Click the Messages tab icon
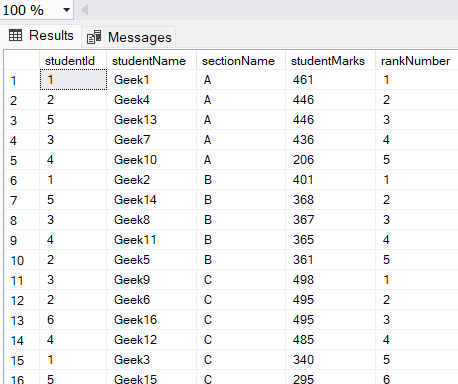 click(94, 37)
